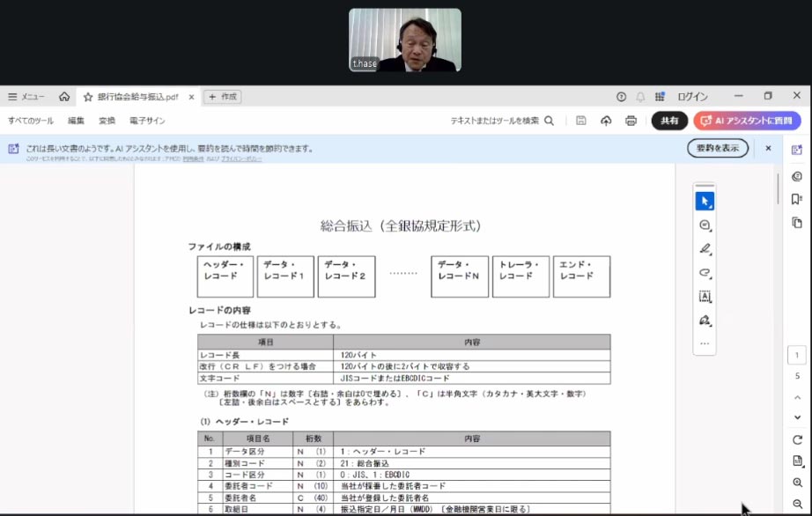The image size is (812, 516).
Task: Click the next page chevron
Action: [796, 416]
